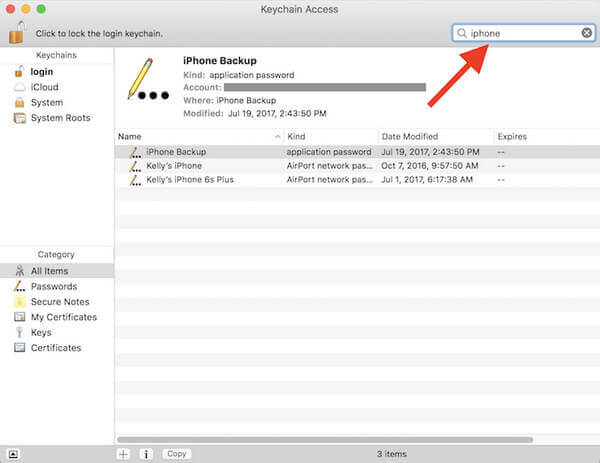Select the System keychain
Screen dimensions: 600x463
[46, 102]
